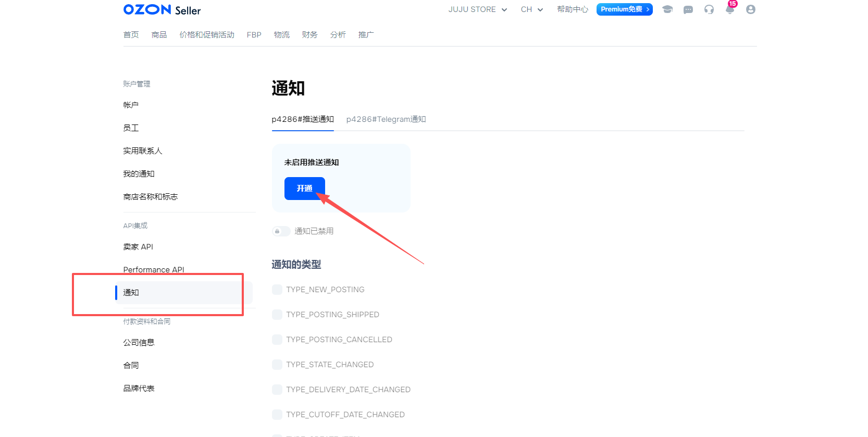Open the user profile avatar icon

coord(751,9)
